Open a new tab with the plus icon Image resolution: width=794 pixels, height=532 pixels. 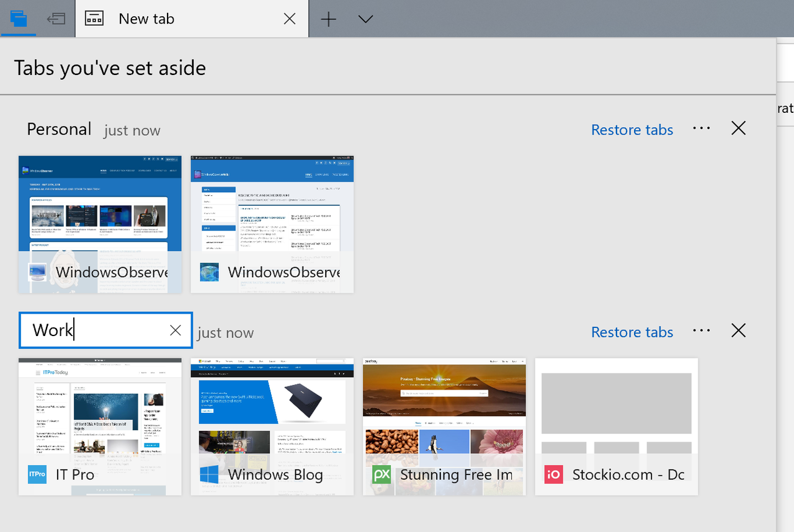coord(328,19)
